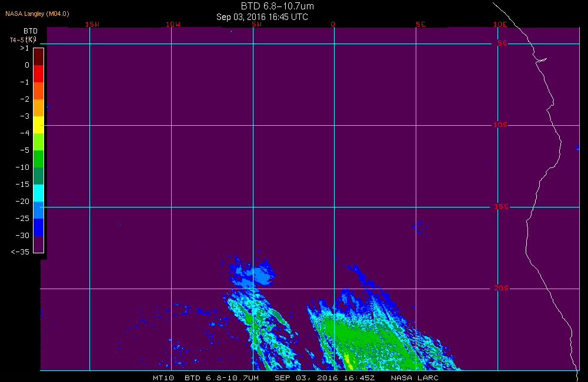Click the 'T4-5 (K)' units label
Viewport: 588px width, 382px height.
(x=23, y=40)
